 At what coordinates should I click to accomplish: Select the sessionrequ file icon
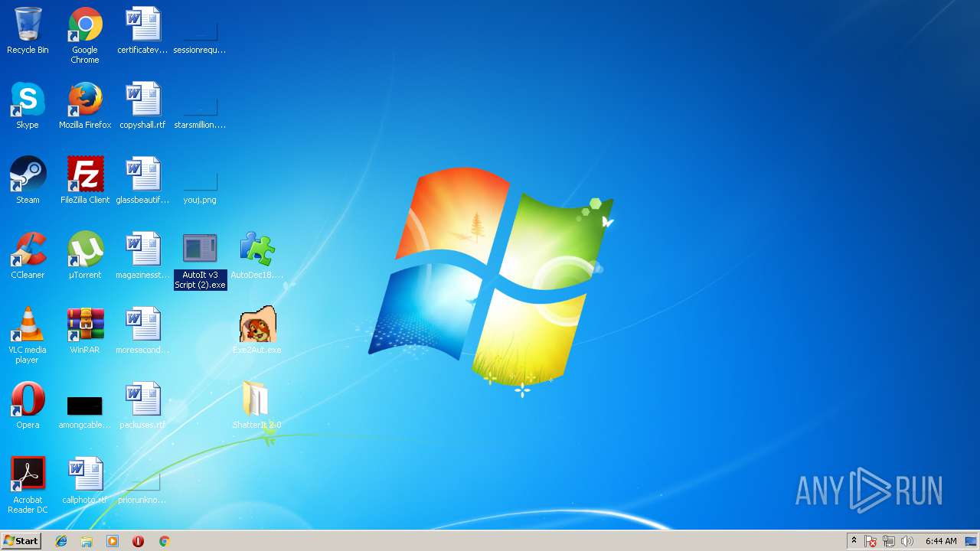click(x=200, y=38)
